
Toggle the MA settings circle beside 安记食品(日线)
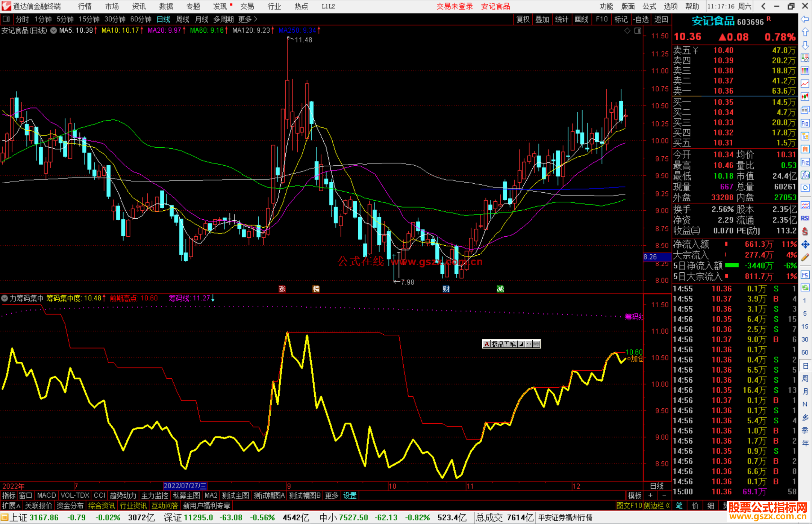coord(53,30)
